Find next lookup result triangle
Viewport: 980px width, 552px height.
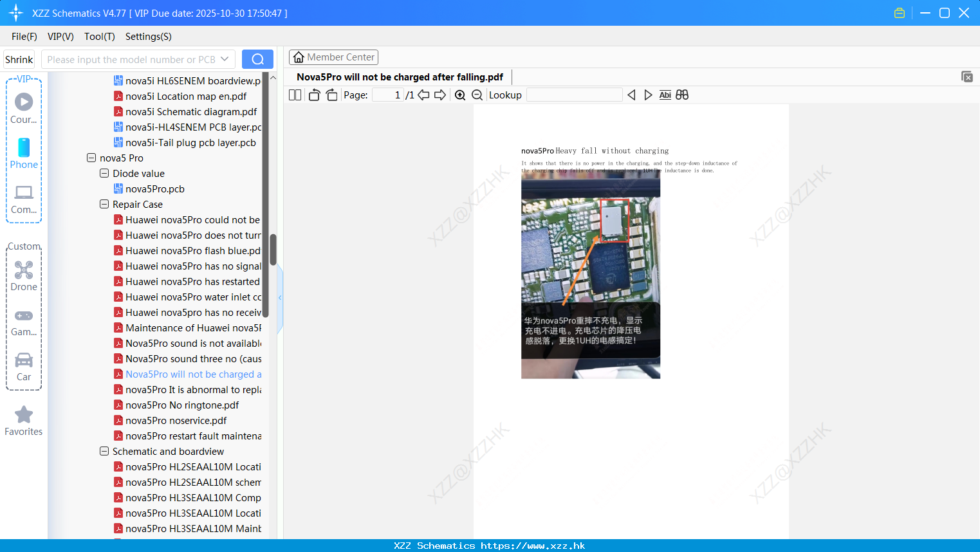(x=648, y=95)
